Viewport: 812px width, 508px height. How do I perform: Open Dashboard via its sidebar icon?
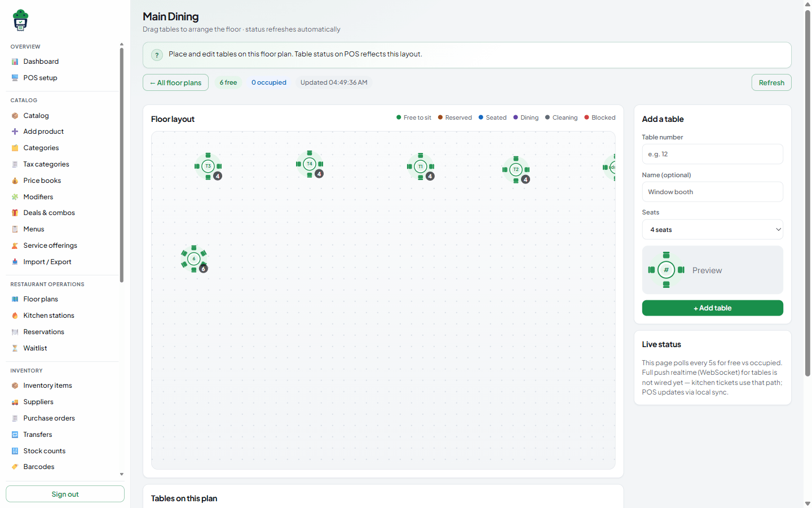point(15,62)
